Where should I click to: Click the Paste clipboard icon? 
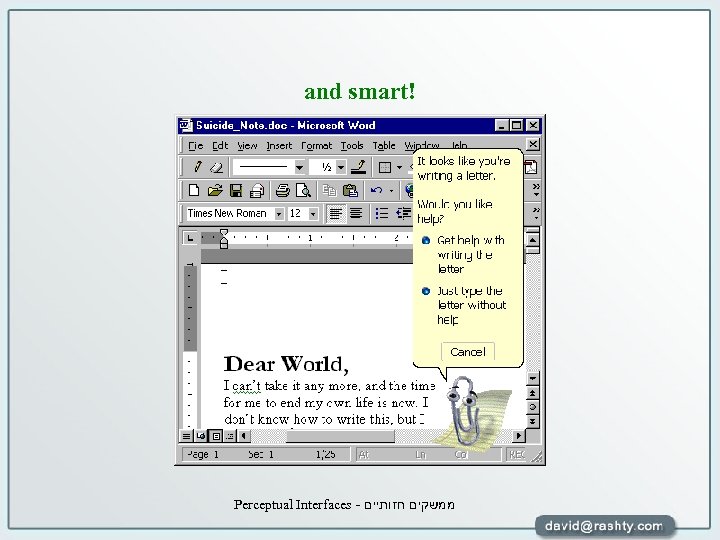[350, 191]
